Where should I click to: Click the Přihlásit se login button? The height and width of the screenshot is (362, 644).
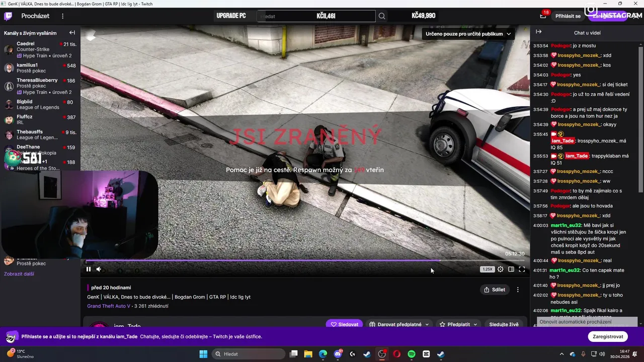point(568,16)
